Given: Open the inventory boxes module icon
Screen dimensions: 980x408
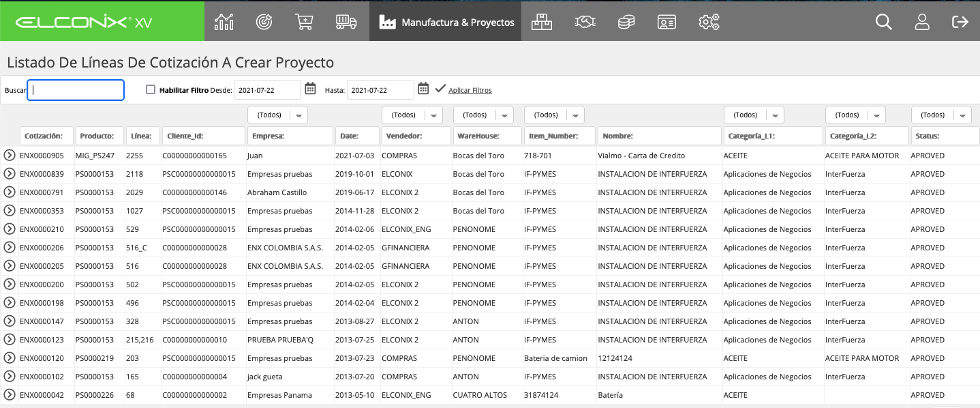Looking at the screenshot, I should (542, 22).
